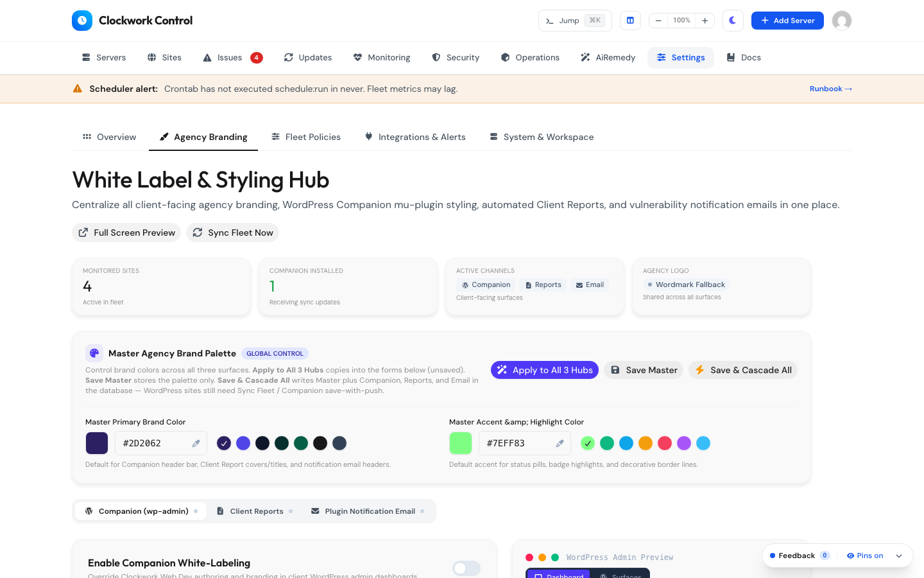The width and height of the screenshot is (924, 578).
Task: Open the user avatar profile
Action: pyautogui.click(x=842, y=21)
